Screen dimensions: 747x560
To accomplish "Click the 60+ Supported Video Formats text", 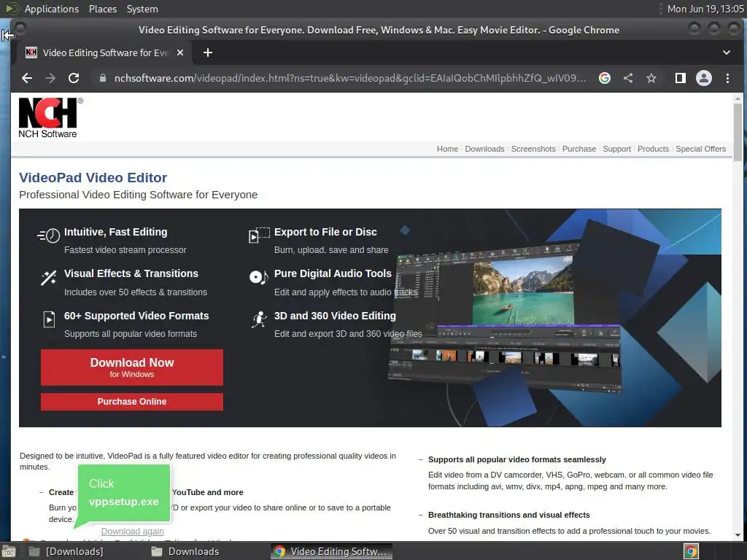I will pos(136,316).
